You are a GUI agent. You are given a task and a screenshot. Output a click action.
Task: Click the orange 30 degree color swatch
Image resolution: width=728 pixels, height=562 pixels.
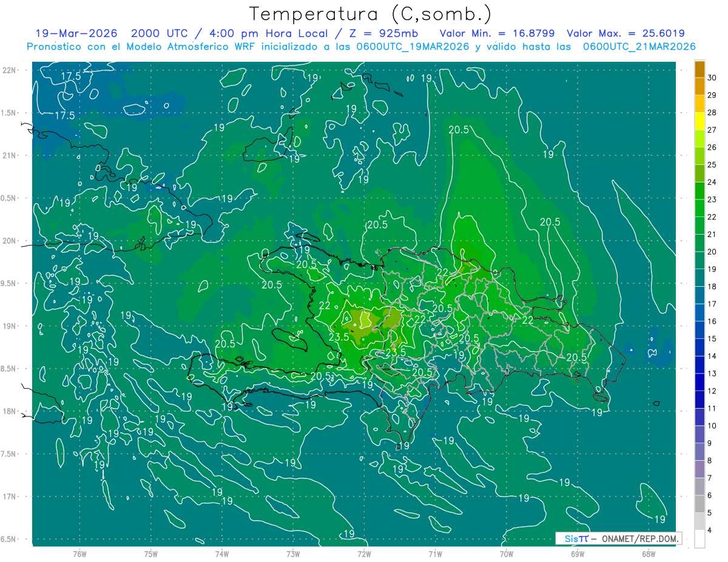pyautogui.click(x=699, y=70)
